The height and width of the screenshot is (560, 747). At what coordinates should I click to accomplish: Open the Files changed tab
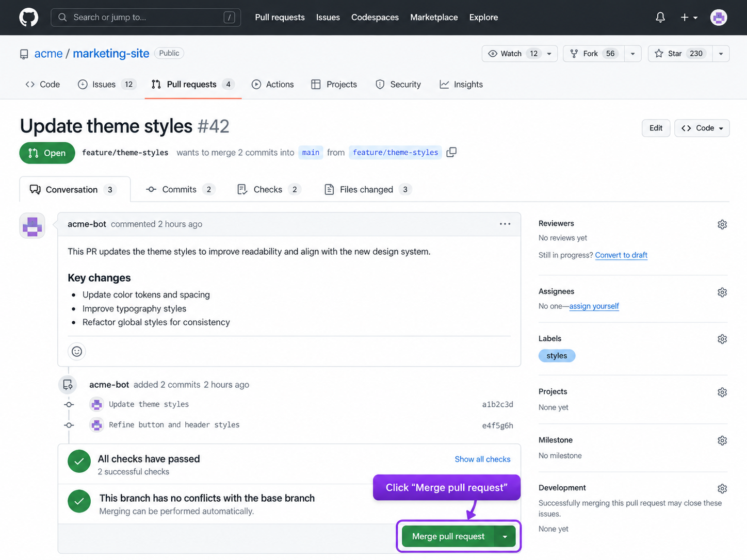coord(368,189)
